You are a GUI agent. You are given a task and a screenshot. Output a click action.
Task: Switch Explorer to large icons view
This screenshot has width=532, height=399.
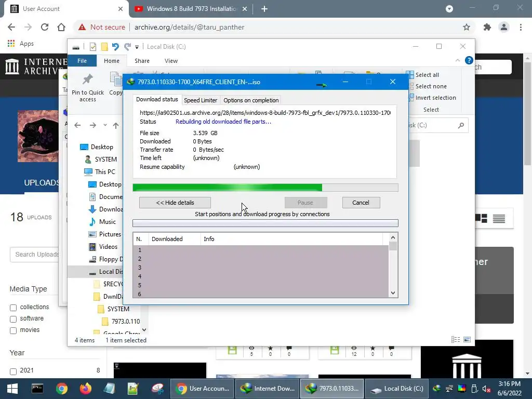click(467, 340)
